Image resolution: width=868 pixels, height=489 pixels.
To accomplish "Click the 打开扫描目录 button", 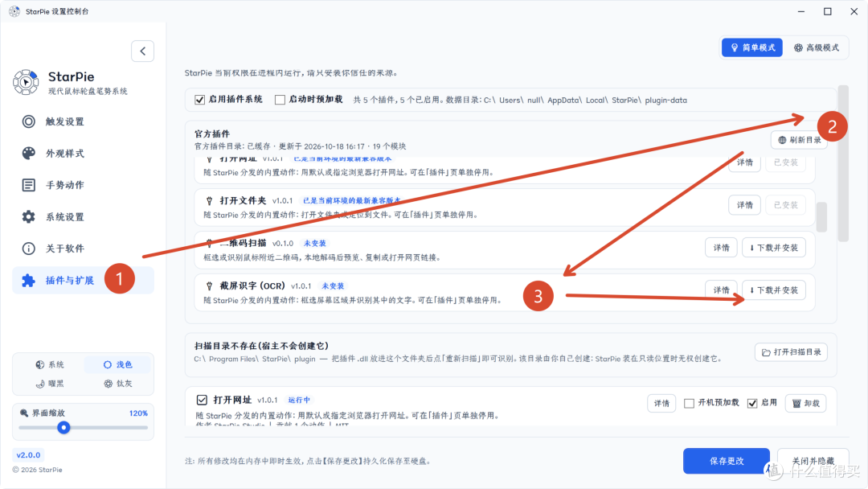I will click(791, 352).
